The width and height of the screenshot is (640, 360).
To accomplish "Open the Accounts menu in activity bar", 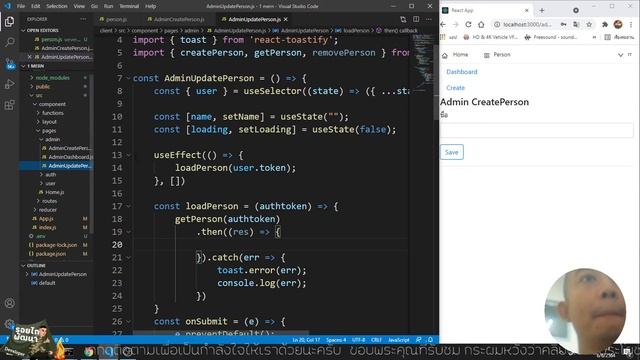I will tap(9, 303).
